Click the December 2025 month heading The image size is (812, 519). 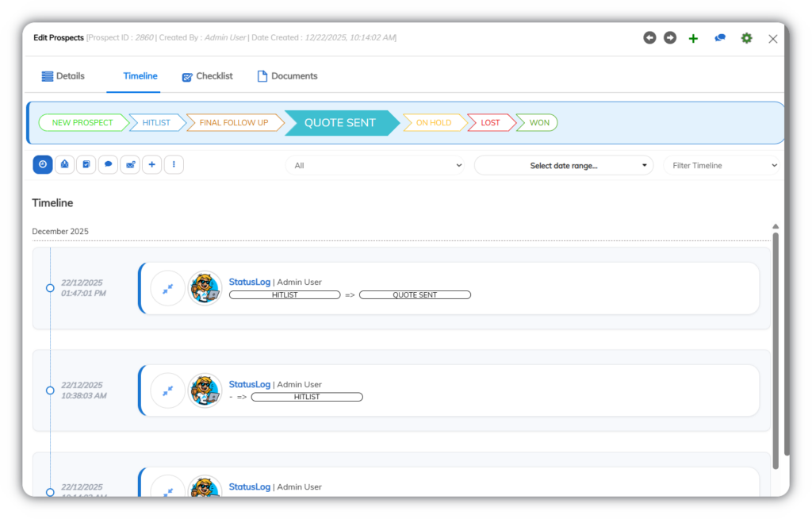[60, 231]
